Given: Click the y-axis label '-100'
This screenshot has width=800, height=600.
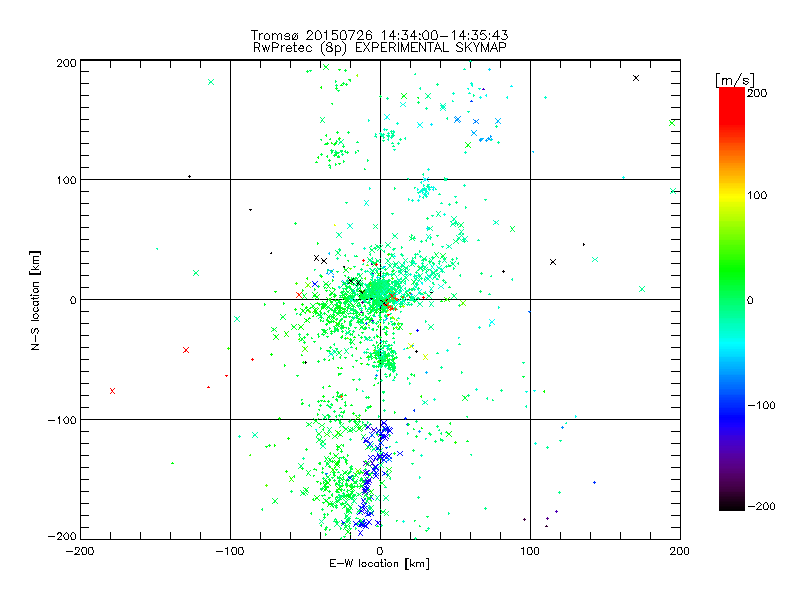Looking at the screenshot, I should tap(62, 420).
